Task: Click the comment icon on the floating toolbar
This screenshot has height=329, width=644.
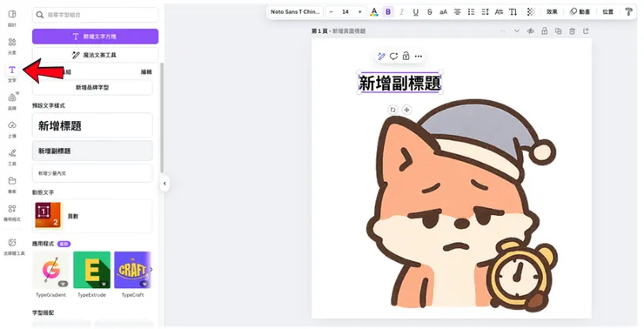Action: [x=394, y=57]
